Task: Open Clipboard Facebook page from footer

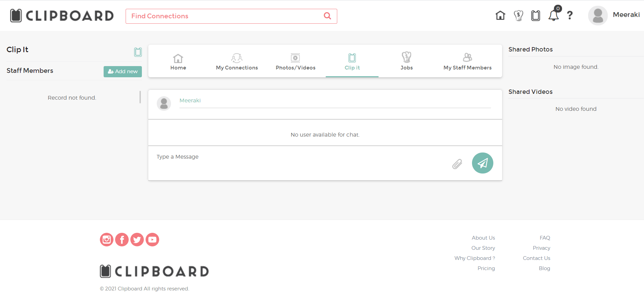Action: (122, 240)
